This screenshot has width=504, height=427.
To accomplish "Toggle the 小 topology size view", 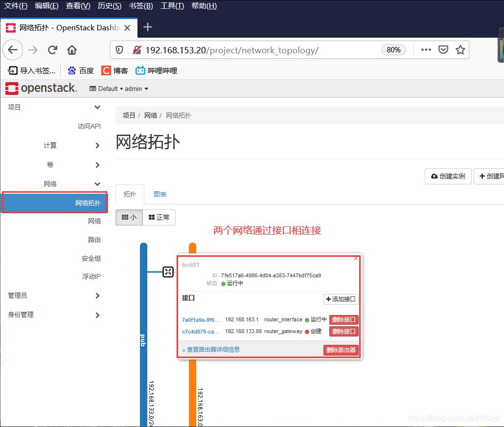I will [x=129, y=218].
